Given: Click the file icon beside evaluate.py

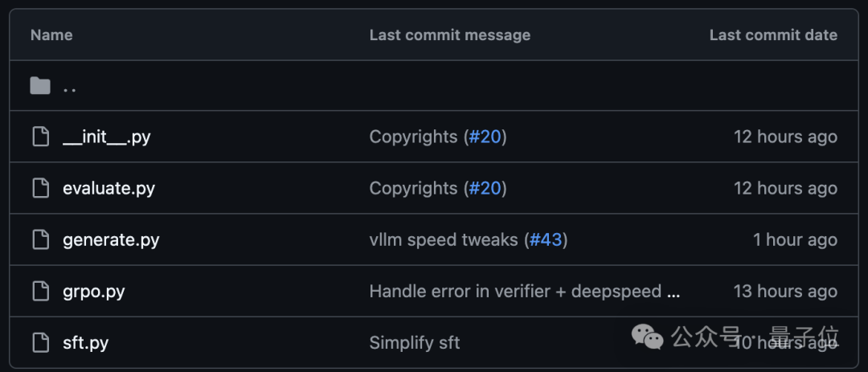Looking at the screenshot, I should [x=40, y=188].
